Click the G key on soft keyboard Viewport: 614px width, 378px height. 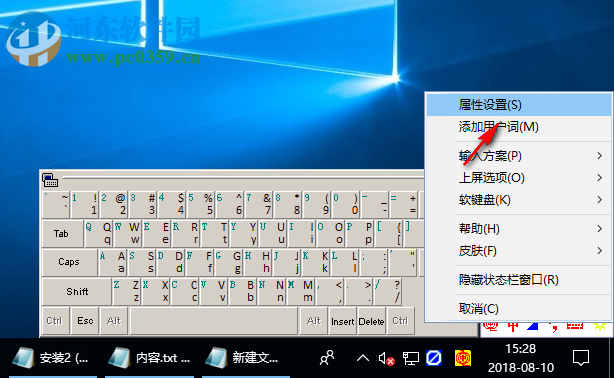click(229, 262)
